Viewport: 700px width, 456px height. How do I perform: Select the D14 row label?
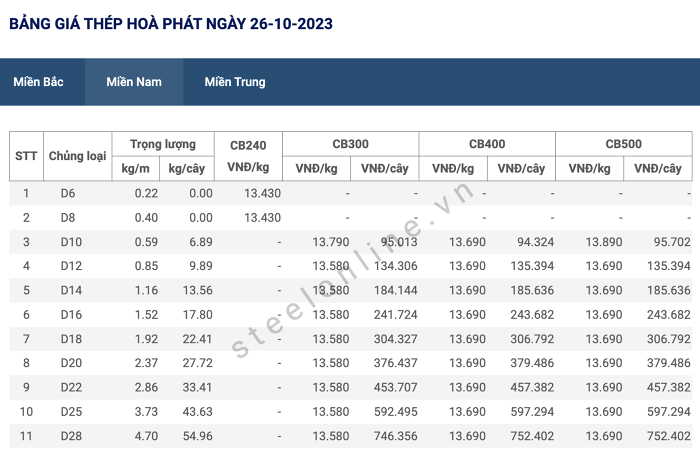(71, 290)
